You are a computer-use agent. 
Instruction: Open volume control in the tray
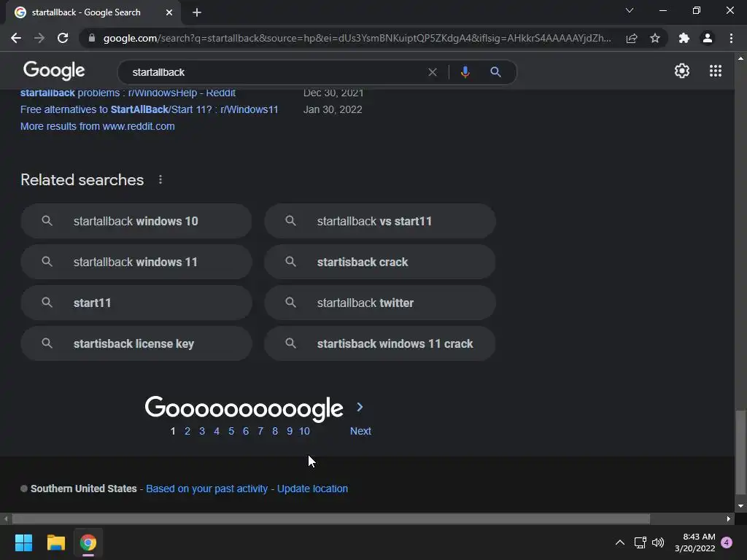point(658,542)
